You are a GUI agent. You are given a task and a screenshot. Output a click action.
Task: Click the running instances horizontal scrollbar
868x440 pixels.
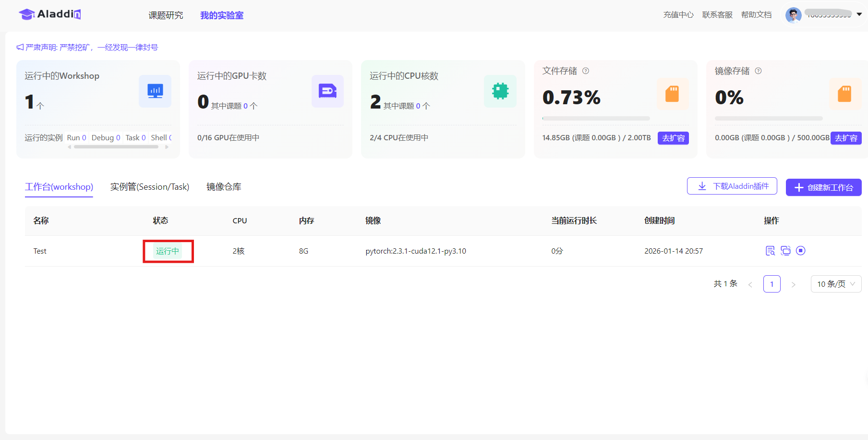[x=116, y=147]
